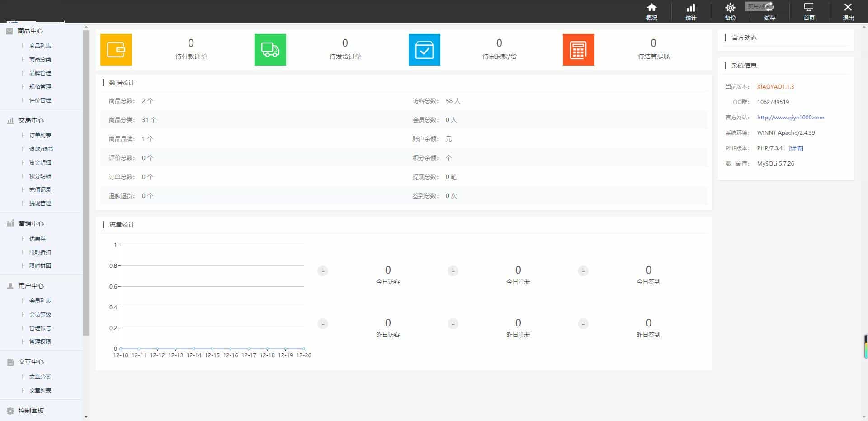Go to 提现管理

click(x=40, y=203)
